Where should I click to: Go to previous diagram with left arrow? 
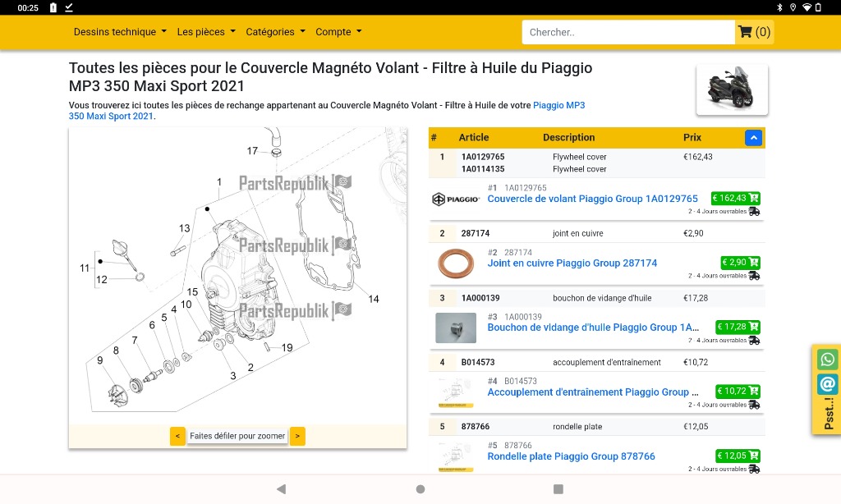point(177,436)
